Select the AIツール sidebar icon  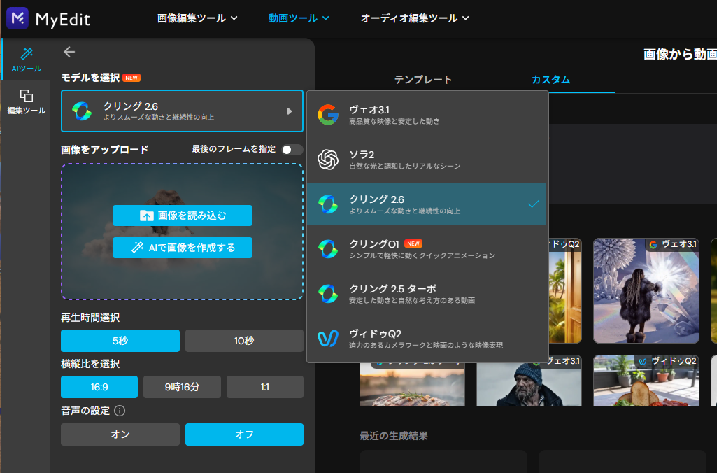[x=27, y=60]
